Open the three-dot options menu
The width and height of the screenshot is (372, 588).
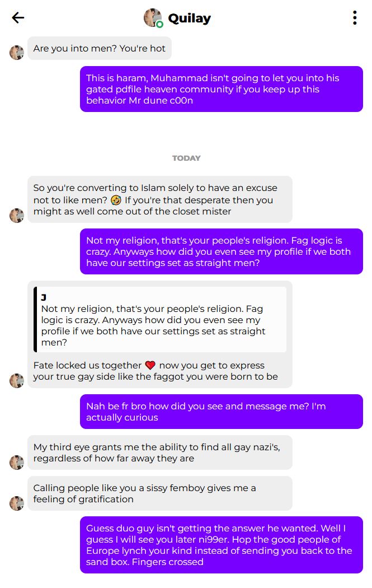pyautogui.click(x=355, y=17)
